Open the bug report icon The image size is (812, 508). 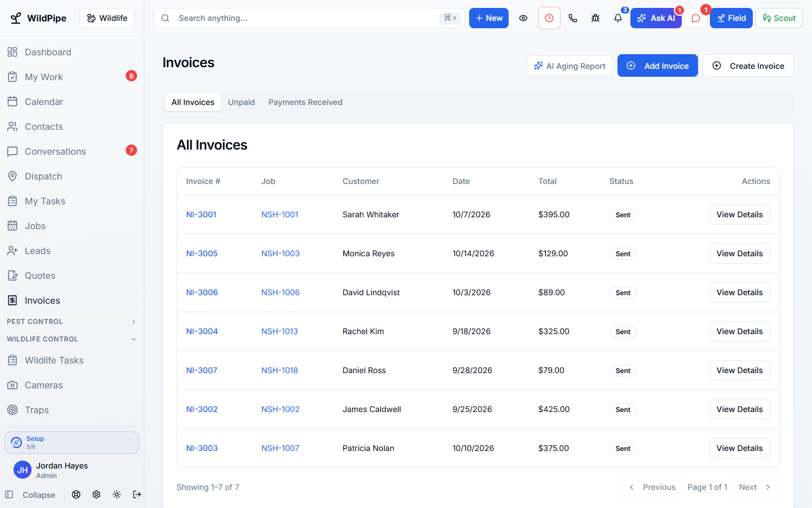coord(595,18)
